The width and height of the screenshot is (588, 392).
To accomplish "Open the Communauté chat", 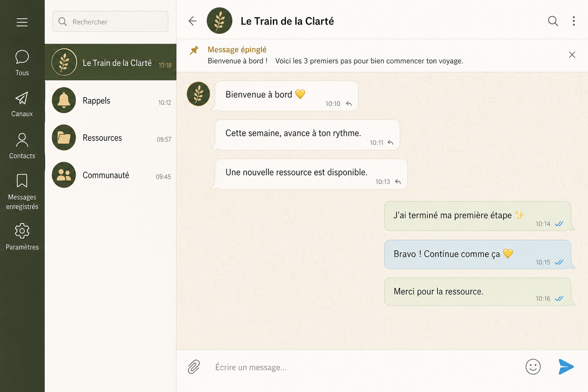I will pyautogui.click(x=111, y=175).
